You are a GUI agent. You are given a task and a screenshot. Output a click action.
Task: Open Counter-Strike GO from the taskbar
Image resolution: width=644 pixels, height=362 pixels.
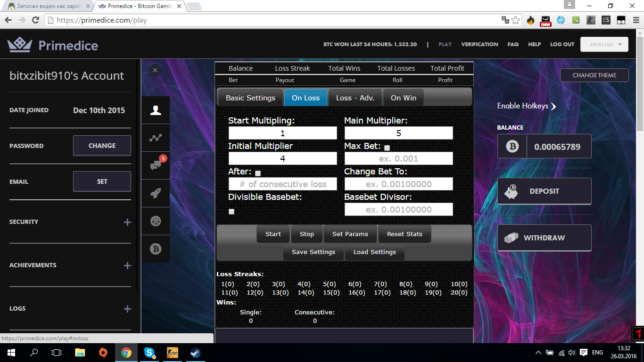173,352
